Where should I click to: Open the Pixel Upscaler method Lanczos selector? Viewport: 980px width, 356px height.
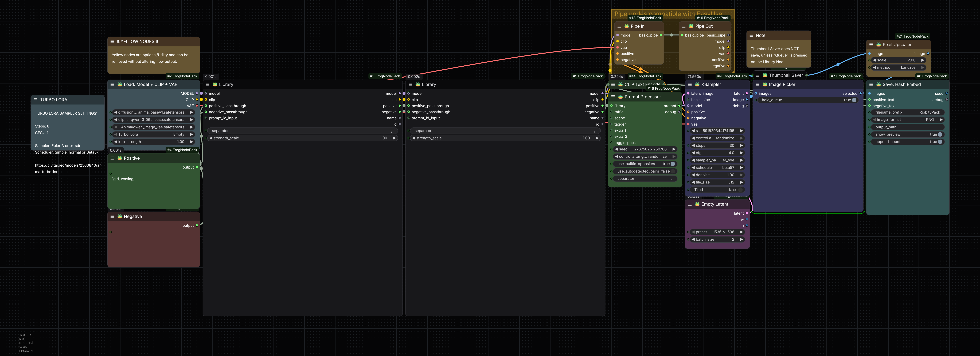click(898, 68)
